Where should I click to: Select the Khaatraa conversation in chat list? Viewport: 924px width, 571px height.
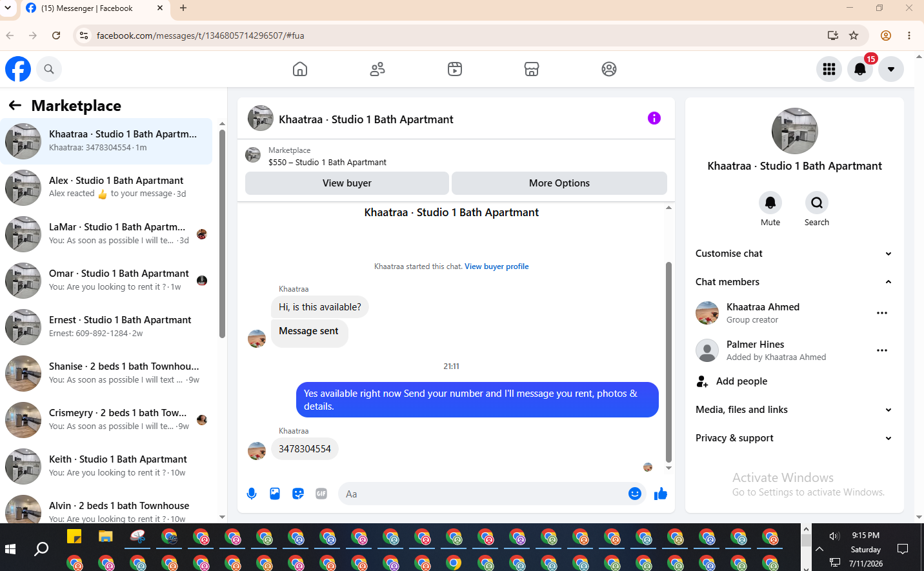coord(106,141)
